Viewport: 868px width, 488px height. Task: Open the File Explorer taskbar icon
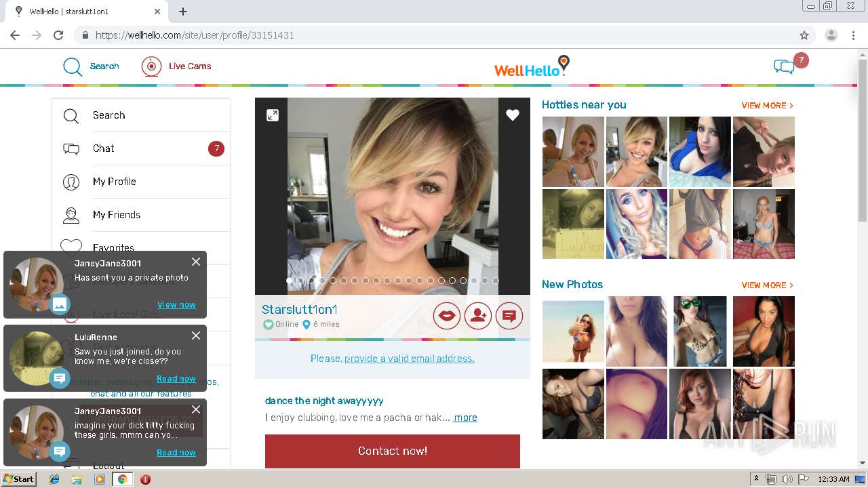(x=77, y=479)
